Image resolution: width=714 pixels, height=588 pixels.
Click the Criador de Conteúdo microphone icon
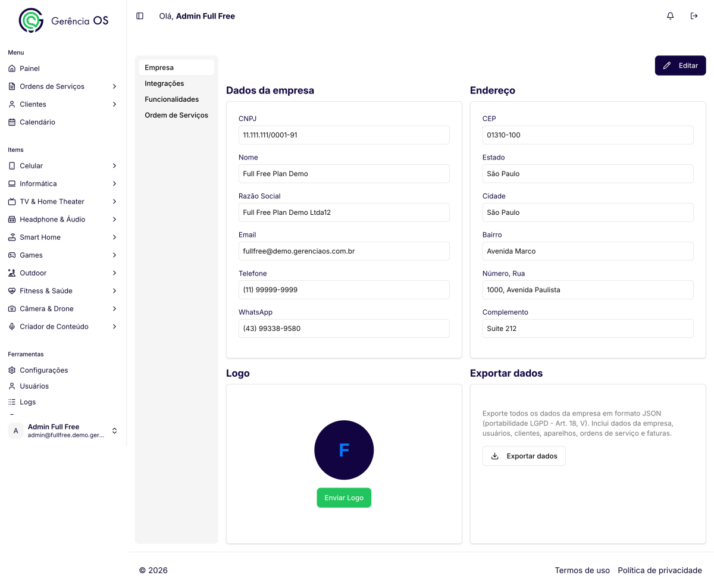pos(12,327)
